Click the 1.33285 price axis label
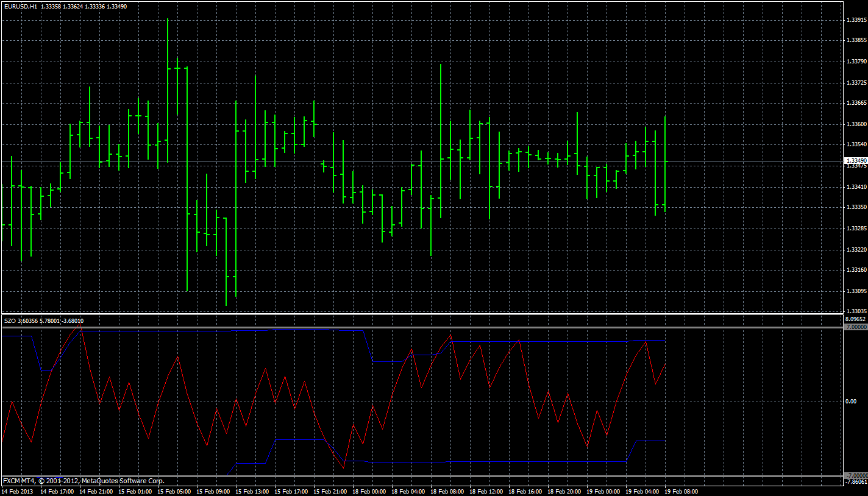868x496 pixels. pos(856,228)
